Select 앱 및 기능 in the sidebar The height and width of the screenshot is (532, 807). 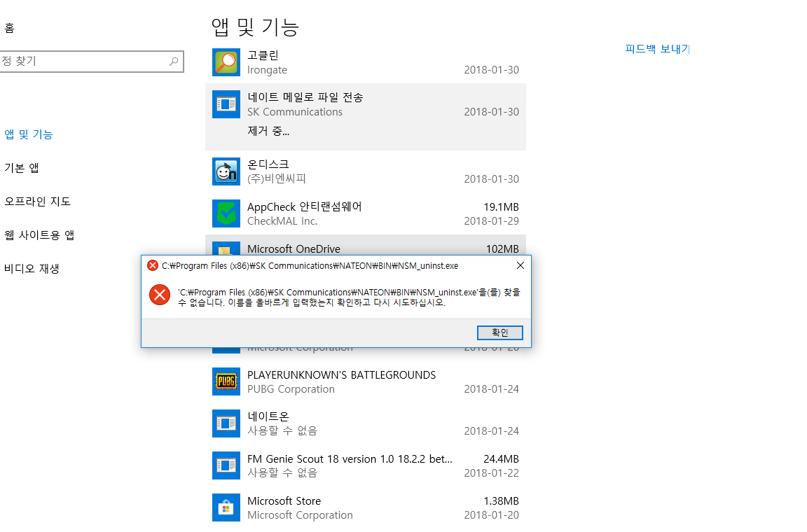pyautogui.click(x=29, y=134)
